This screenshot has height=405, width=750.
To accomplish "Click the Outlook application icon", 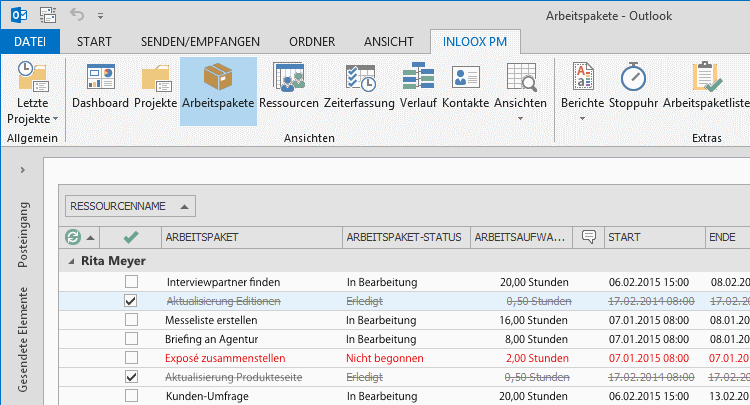I will (19, 15).
